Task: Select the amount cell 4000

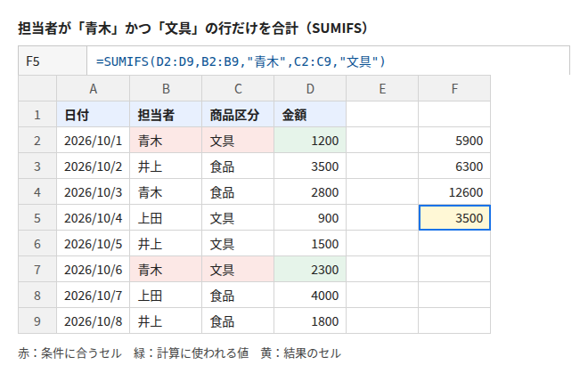Action: click(x=310, y=296)
